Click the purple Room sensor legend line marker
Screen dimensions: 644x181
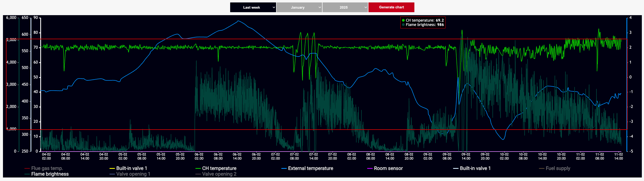coord(370,168)
